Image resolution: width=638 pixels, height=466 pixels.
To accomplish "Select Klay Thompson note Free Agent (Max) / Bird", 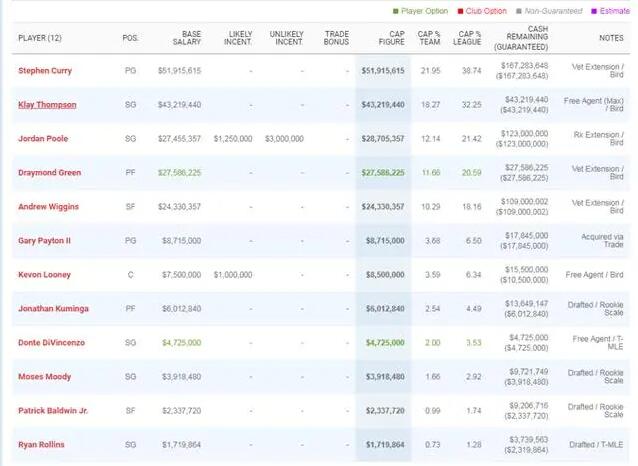I will [593, 105].
